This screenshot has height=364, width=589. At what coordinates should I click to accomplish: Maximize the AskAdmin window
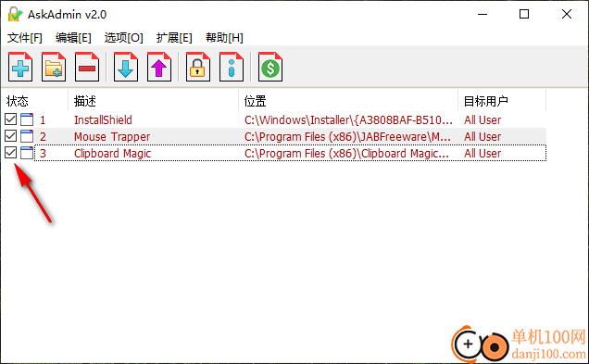pos(524,14)
